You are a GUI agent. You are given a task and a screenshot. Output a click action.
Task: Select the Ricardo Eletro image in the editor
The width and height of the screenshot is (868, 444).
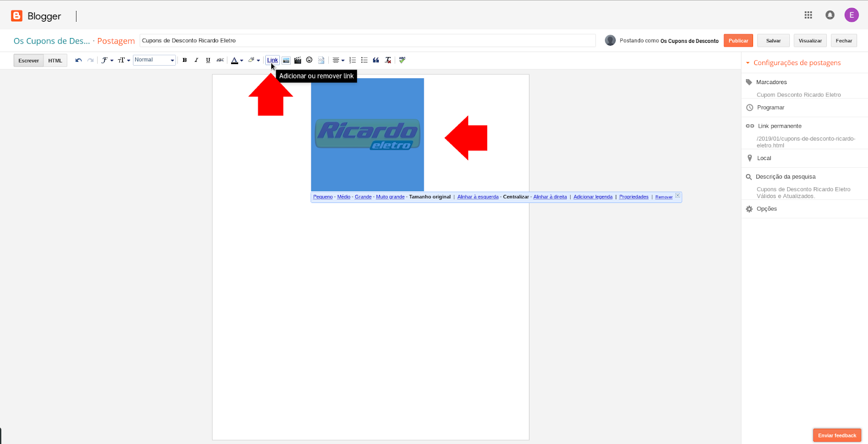point(367,135)
